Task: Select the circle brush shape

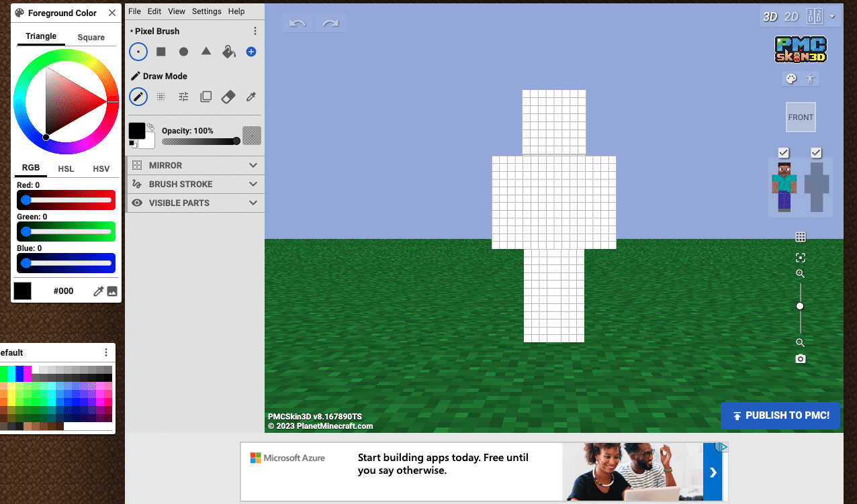Action: [183, 52]
